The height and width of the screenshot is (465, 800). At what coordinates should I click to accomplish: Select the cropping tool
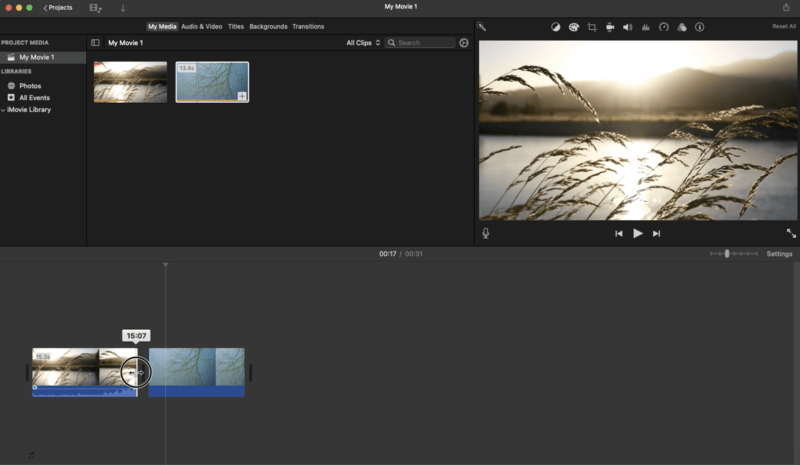592,27
